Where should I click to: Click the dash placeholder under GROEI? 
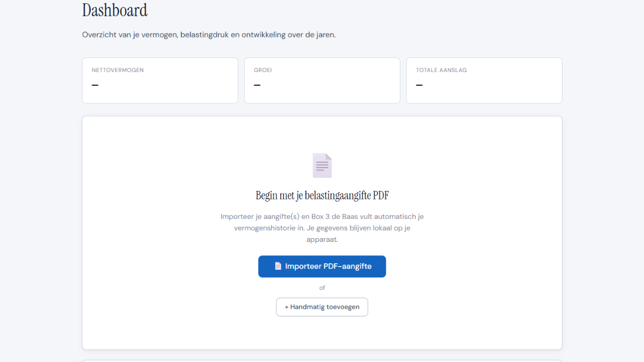257,85
